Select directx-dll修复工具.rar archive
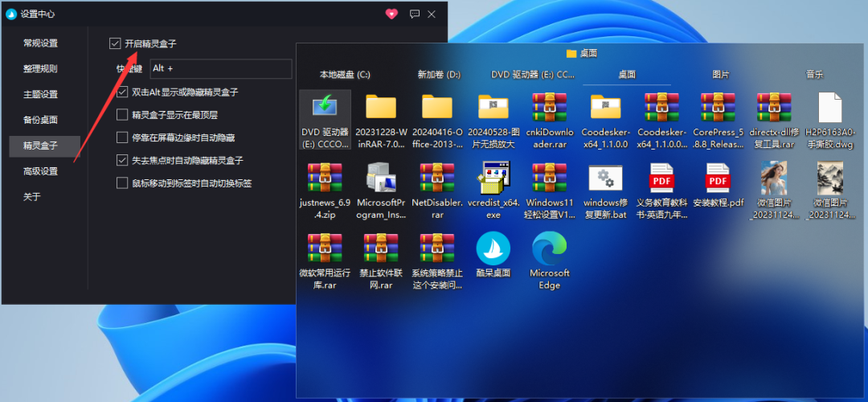This screenshot has width=868, height=402. click(x=774, y=107)
